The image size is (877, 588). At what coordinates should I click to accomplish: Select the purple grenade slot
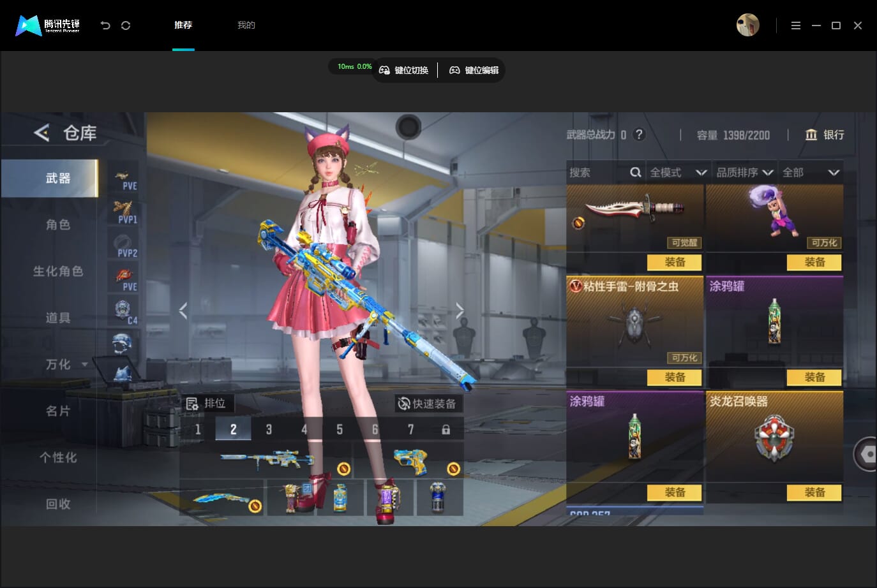coord(389,497)
